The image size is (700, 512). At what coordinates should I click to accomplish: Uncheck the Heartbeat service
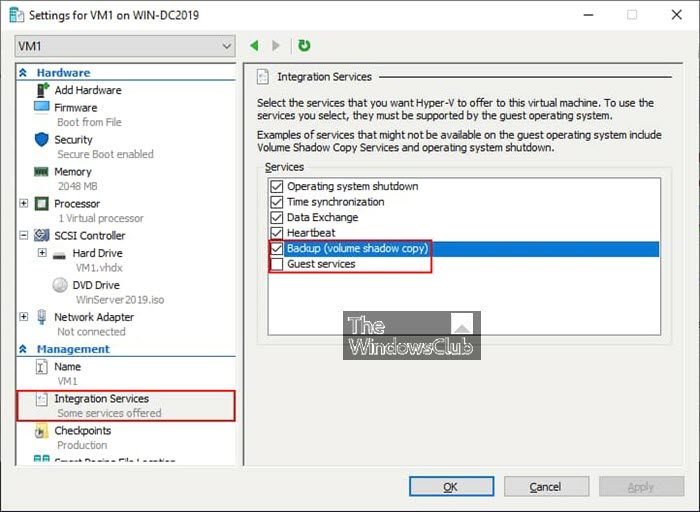point(277,233)
